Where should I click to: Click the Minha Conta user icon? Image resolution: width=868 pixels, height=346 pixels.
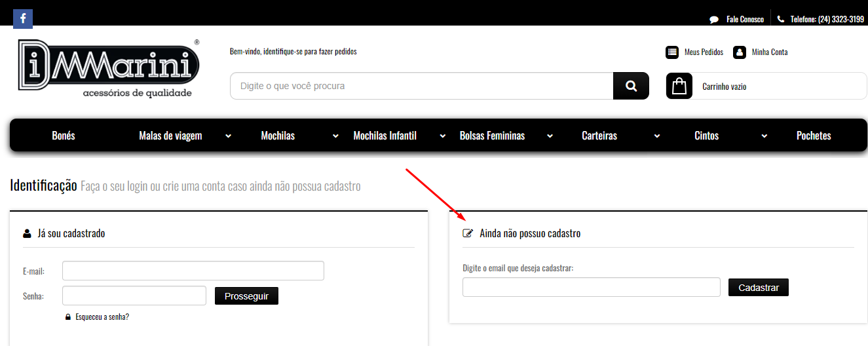(740, 52)
